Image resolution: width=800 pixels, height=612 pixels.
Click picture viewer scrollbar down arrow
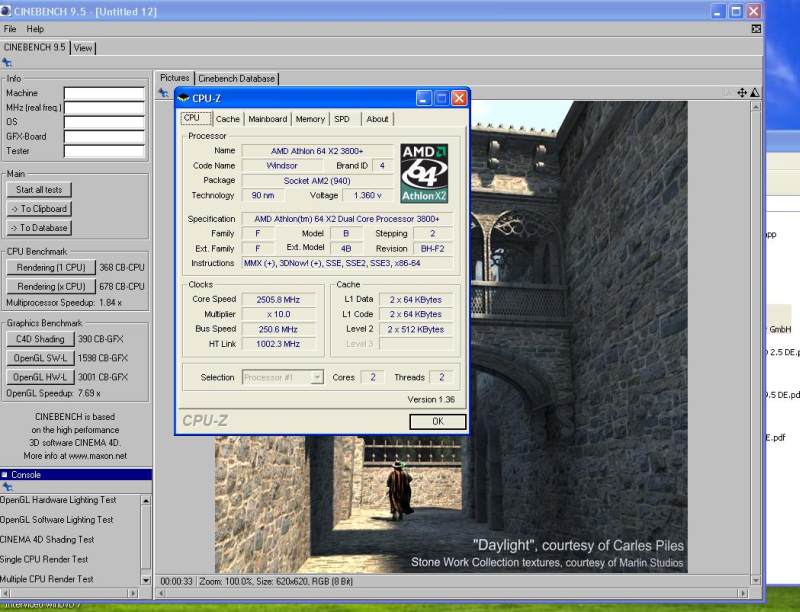(756, 580)
